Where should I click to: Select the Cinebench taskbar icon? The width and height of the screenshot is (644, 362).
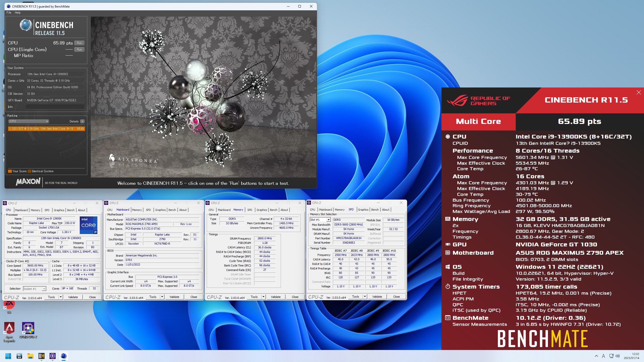pyautogui.click(x=64, y=356)
